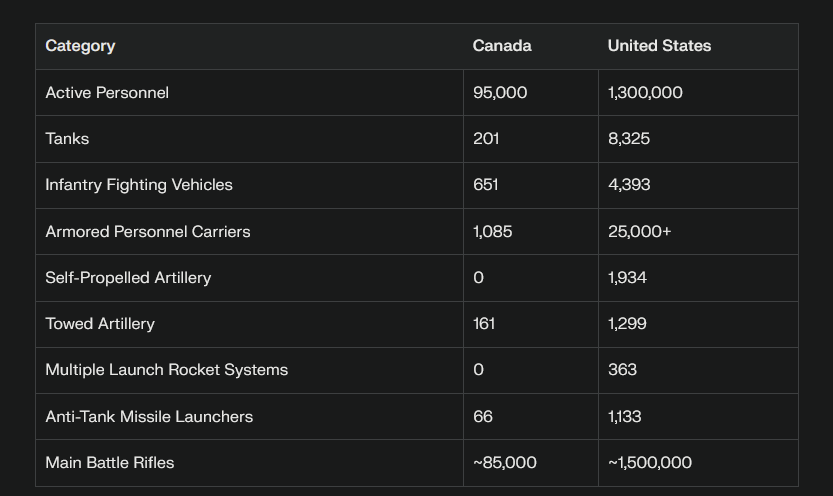Select the Active Personnel row label
The width and height of the screenshot is (833, 496).
point(107,92)
